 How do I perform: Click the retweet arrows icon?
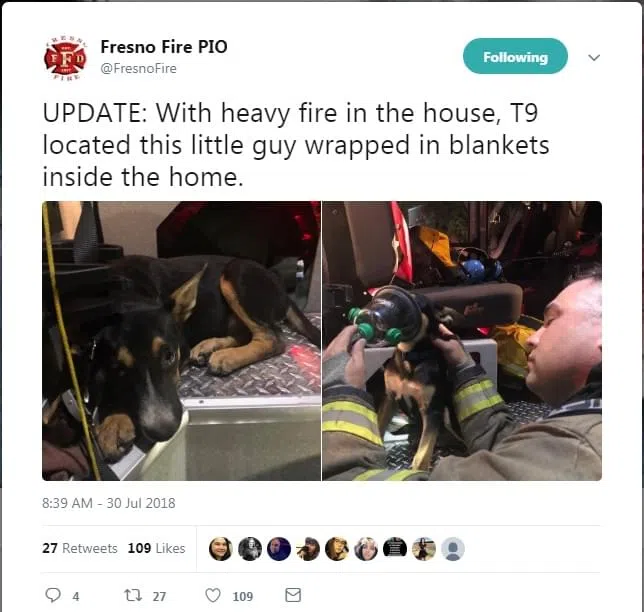[x=133, y=595]
